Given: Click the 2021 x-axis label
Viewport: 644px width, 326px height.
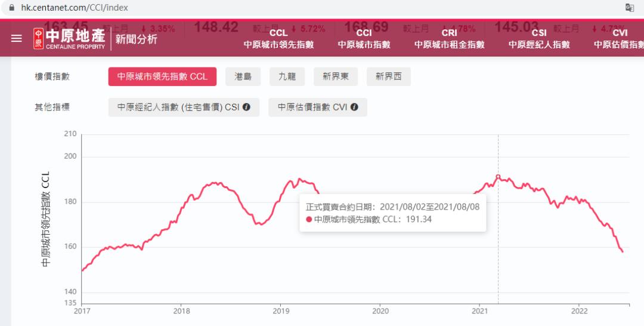Looking at the screenshot, I should 479,311.
